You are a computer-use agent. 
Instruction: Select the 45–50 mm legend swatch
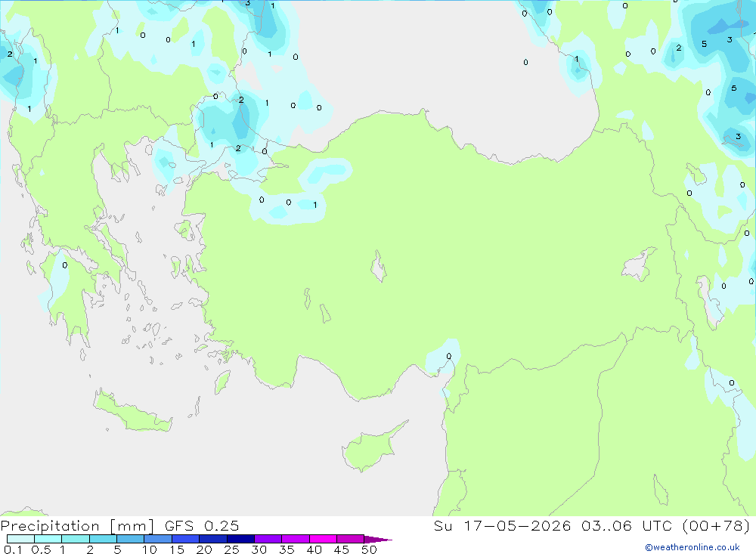350,539
